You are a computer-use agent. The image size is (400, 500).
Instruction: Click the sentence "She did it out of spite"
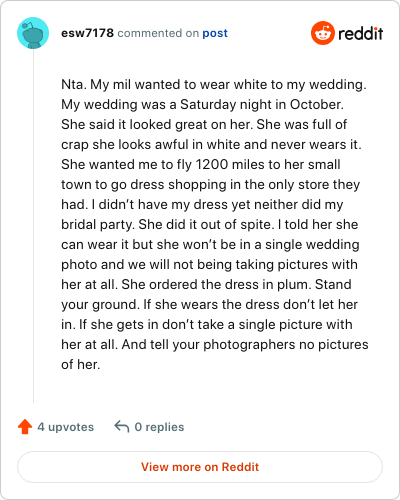[x=206, y=224]
